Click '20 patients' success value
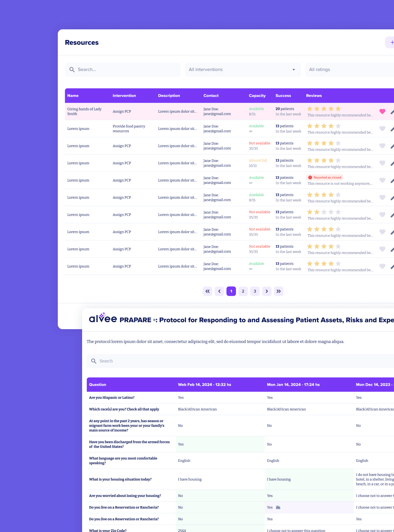 click(x=285, y=109)
